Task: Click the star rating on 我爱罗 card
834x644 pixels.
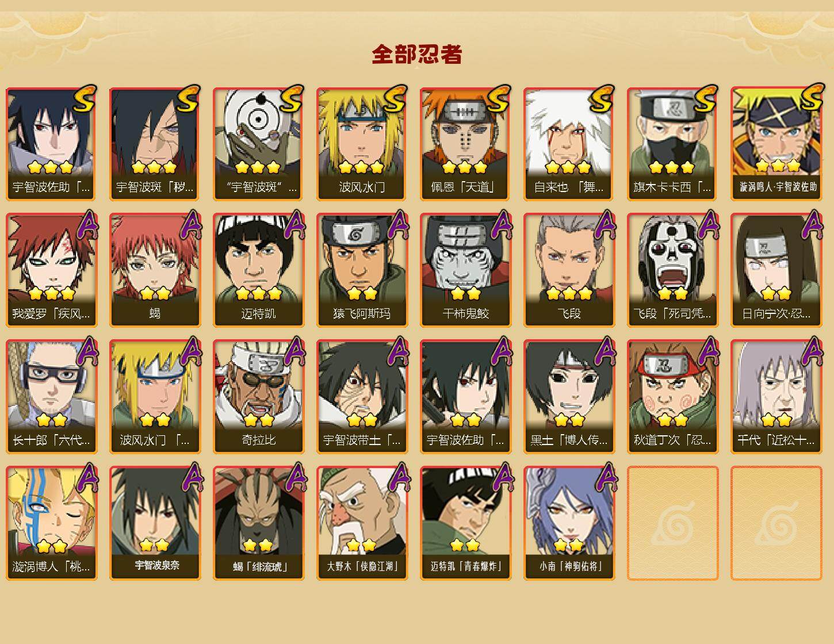Action: pos(51,293)
